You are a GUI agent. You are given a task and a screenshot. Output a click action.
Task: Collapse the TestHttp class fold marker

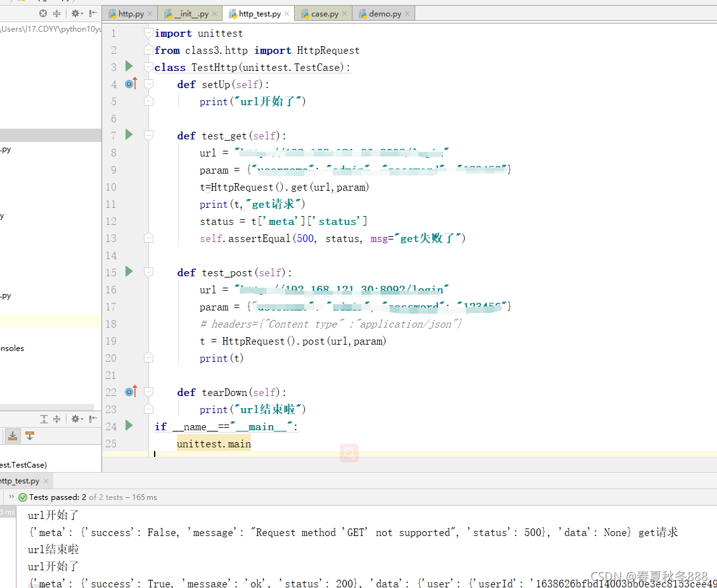click(x=148, y=67)
